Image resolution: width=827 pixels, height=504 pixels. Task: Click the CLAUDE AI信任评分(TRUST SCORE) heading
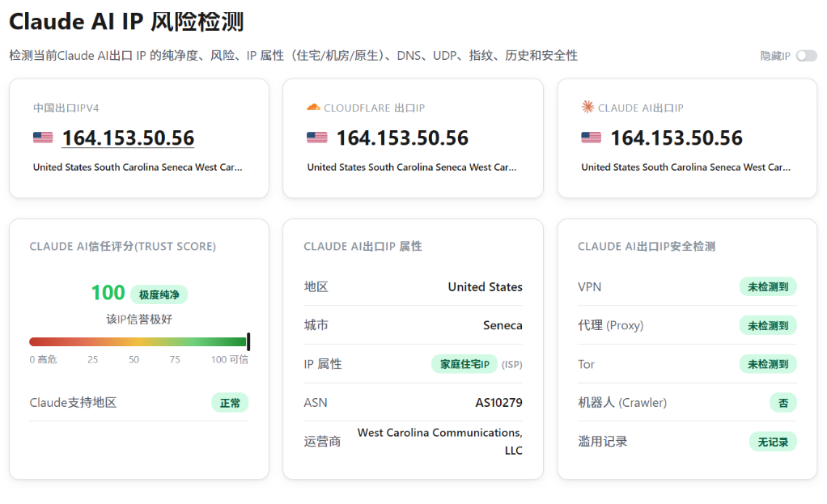coord(123,247)
